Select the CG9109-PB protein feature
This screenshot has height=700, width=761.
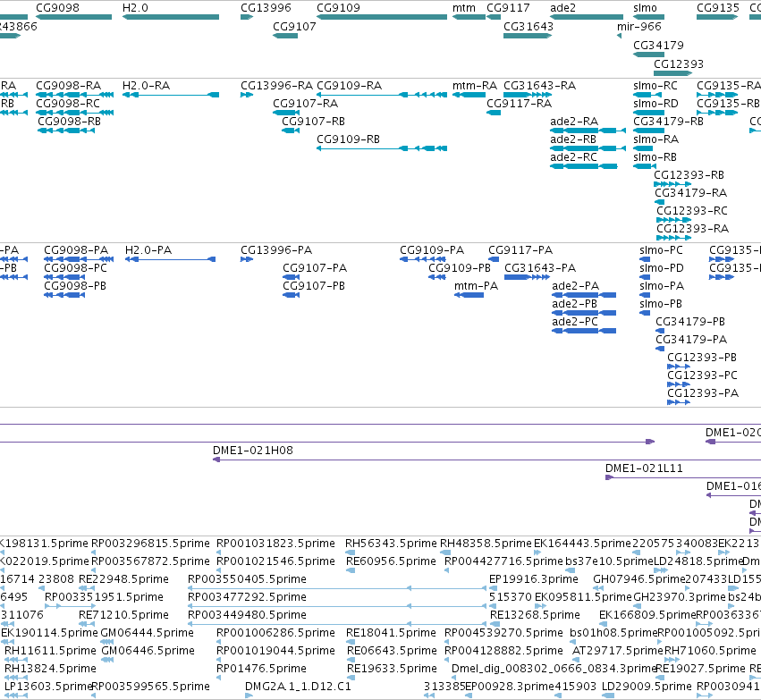[x=436, y=277]
